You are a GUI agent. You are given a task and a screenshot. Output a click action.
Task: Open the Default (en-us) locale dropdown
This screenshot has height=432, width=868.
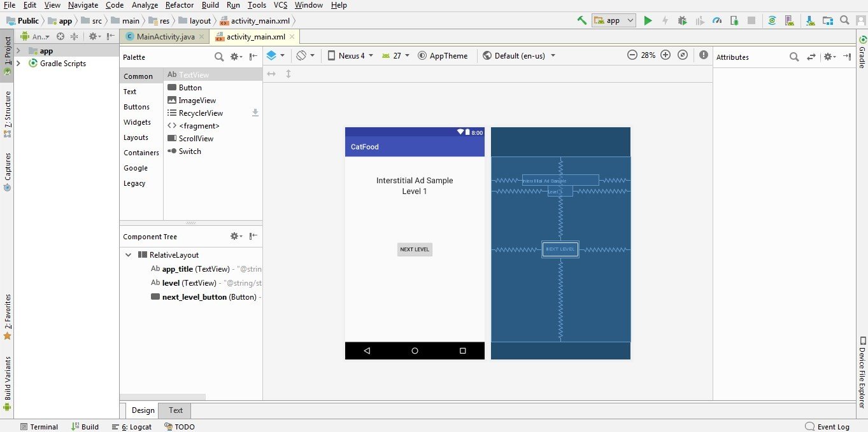[519, 55]
